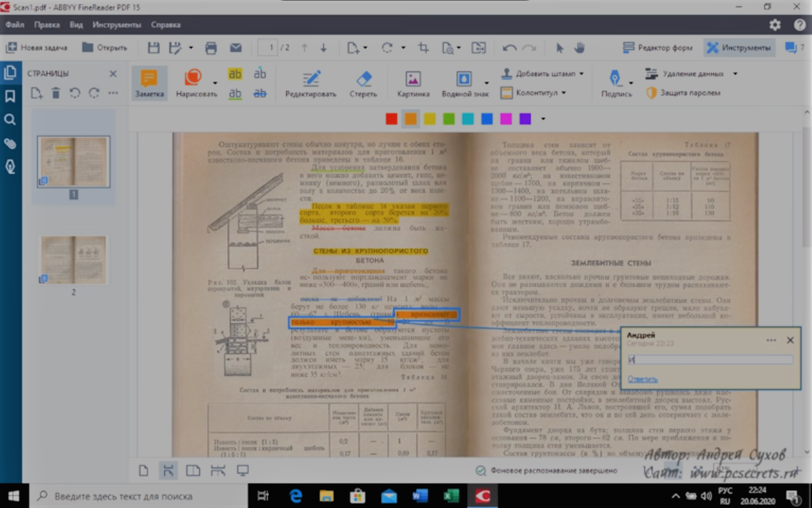
Task: Open the Колонтитул dropdown
Action: (x=563, y=93)
